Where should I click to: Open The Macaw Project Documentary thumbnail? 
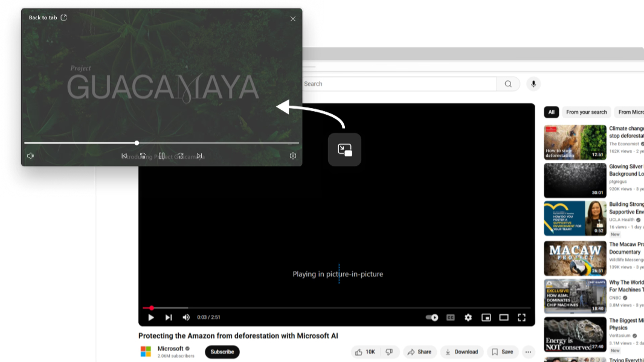click(575, 258)
